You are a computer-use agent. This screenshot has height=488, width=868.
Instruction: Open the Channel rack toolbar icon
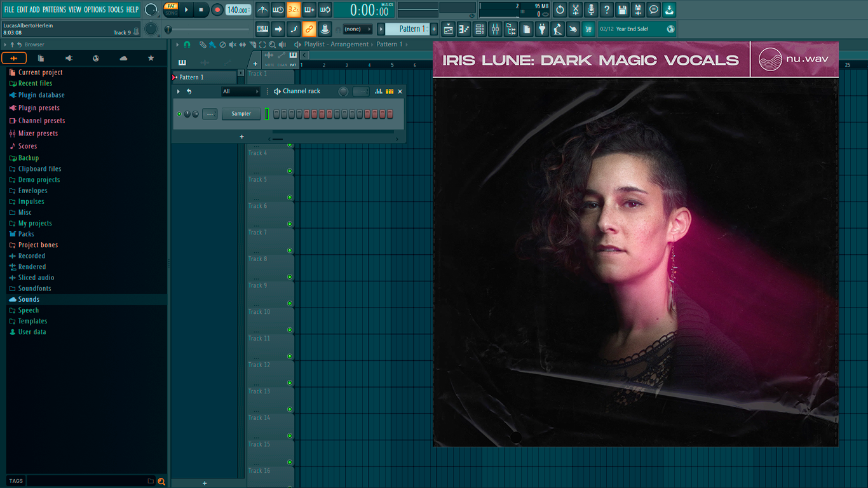480,29
